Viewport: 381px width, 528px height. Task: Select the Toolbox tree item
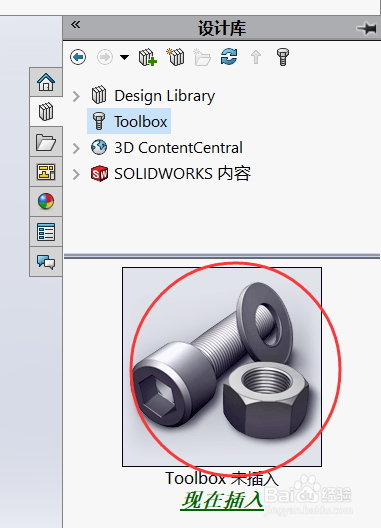129,121
